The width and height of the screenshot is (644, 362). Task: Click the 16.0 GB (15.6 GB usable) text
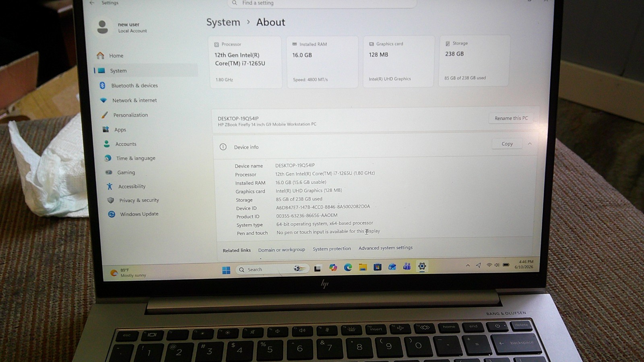[301, 182]
